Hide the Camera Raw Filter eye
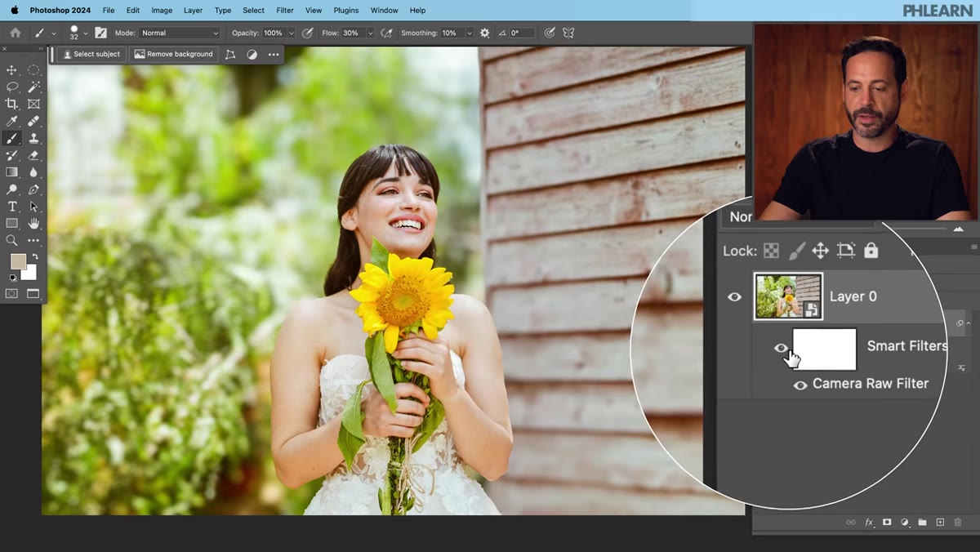 pyautogui.click(x=800, y=385)
